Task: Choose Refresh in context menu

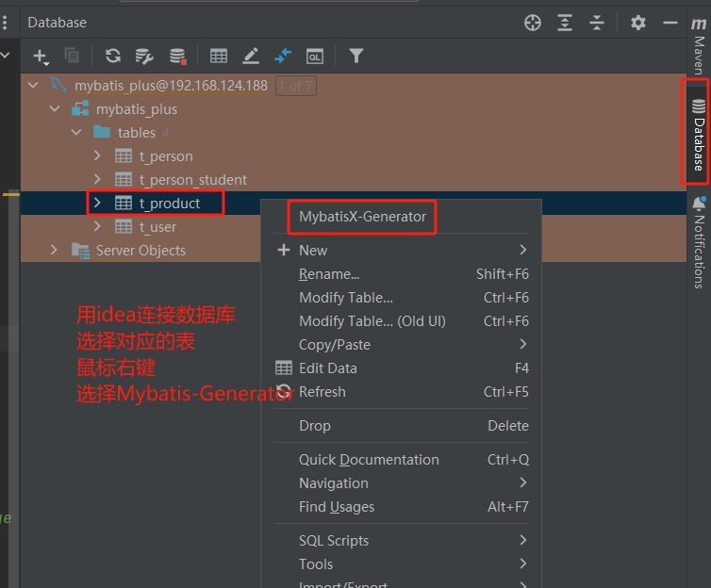Action: click(x=402, y=391)
